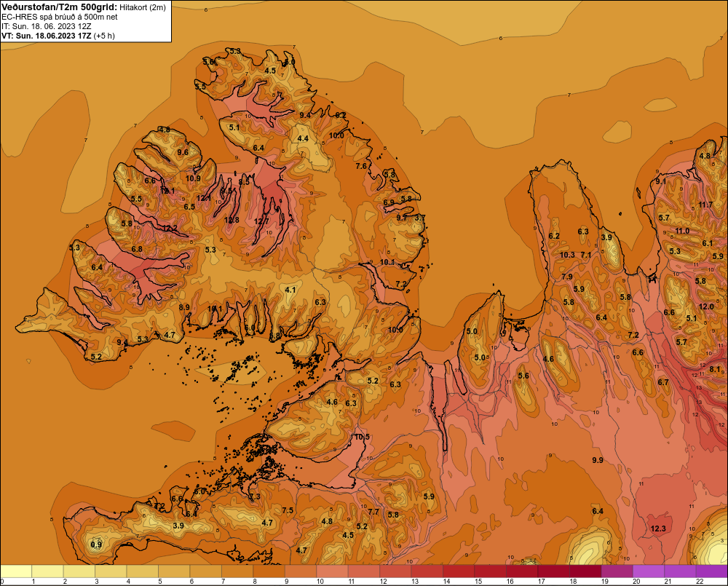The width and height of the screenshot is (728, 586).
Task: Click the legend swatch between 21 and 22
Action: tap(680, 571)
